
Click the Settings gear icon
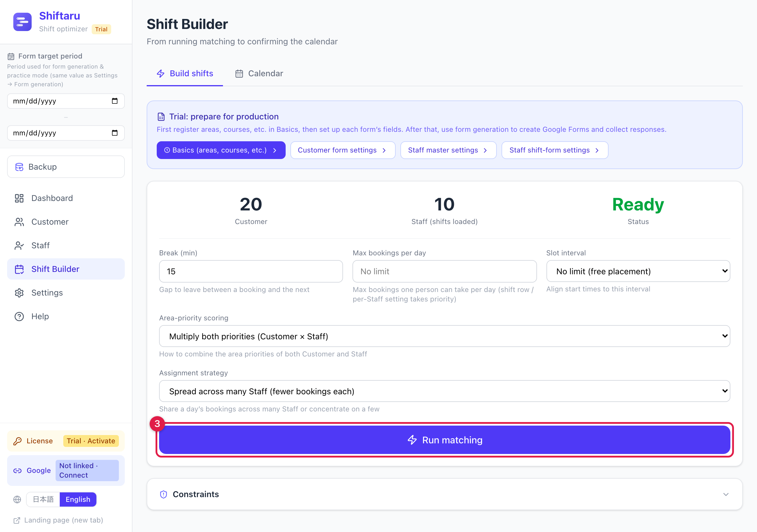pyautogui.click(x=19, y=293)
